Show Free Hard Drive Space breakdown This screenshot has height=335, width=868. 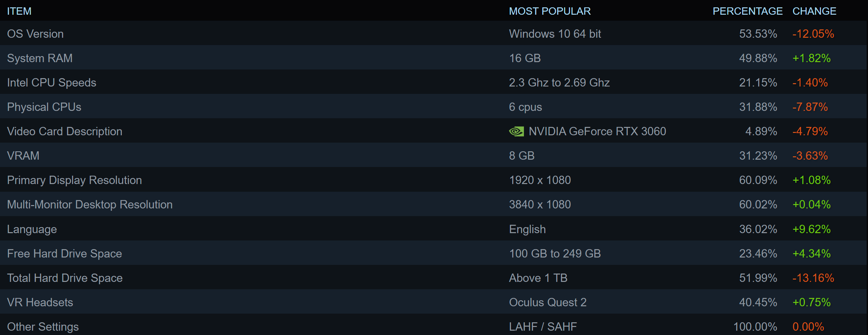[64, 254]
